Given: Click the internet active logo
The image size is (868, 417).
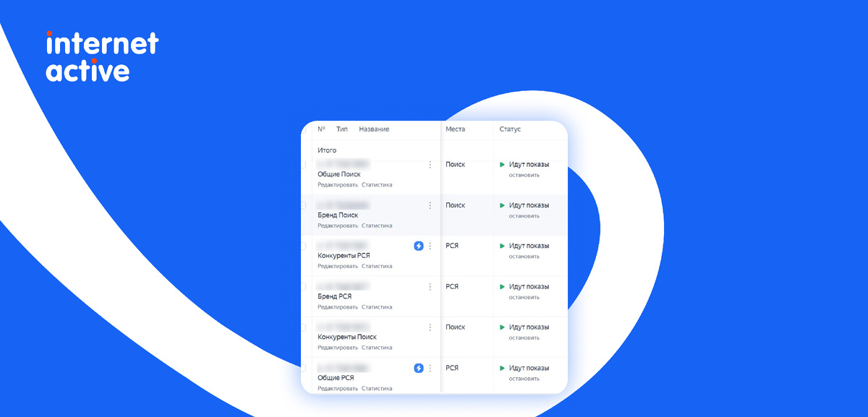Looking at the screenshot, I should [102, 56].
